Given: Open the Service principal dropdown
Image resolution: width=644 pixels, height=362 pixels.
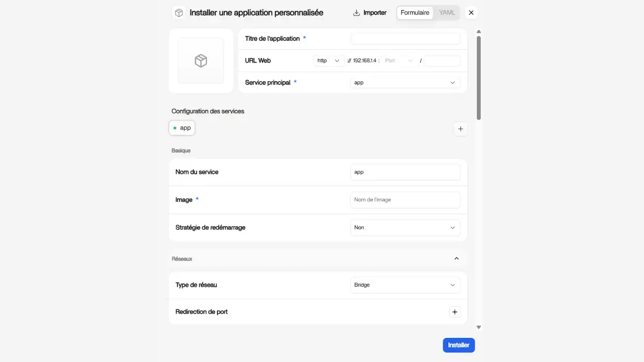Looking at the screenshot, I should click(x=405, y=82).
